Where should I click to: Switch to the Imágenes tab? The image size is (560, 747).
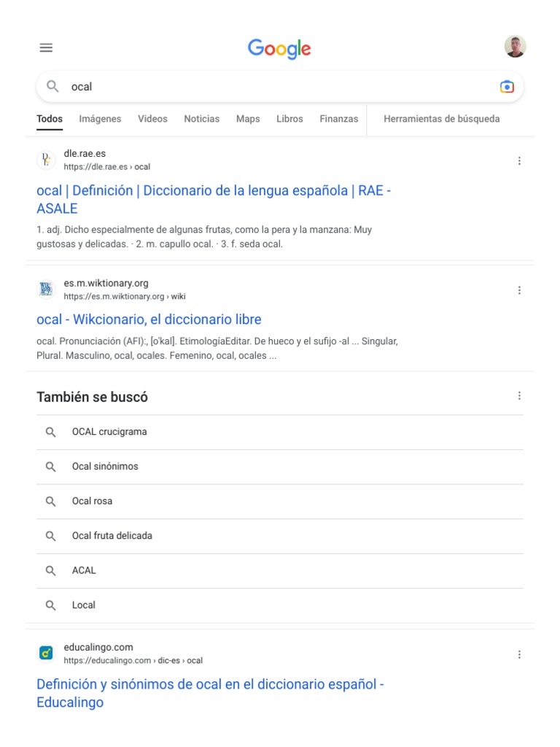100,119
